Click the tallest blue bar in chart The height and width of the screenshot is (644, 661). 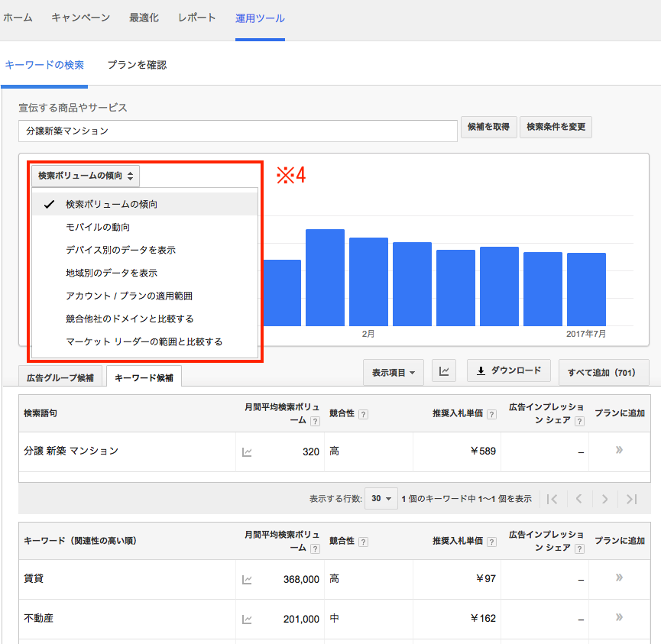click(x=325, y=278)
